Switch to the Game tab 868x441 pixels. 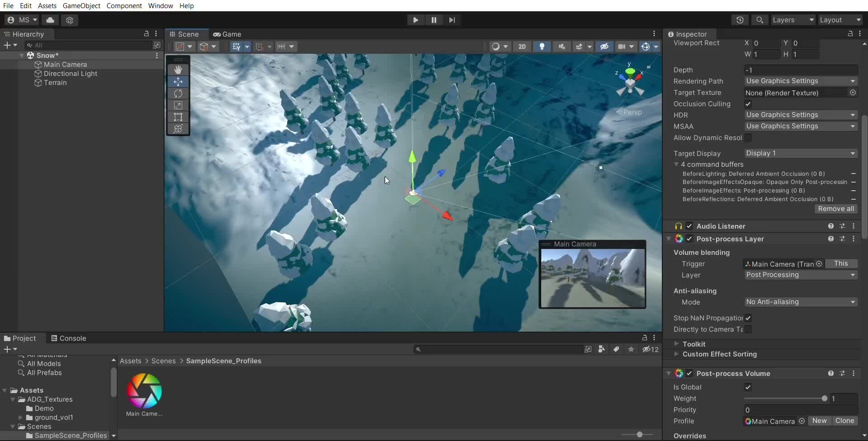227,34
